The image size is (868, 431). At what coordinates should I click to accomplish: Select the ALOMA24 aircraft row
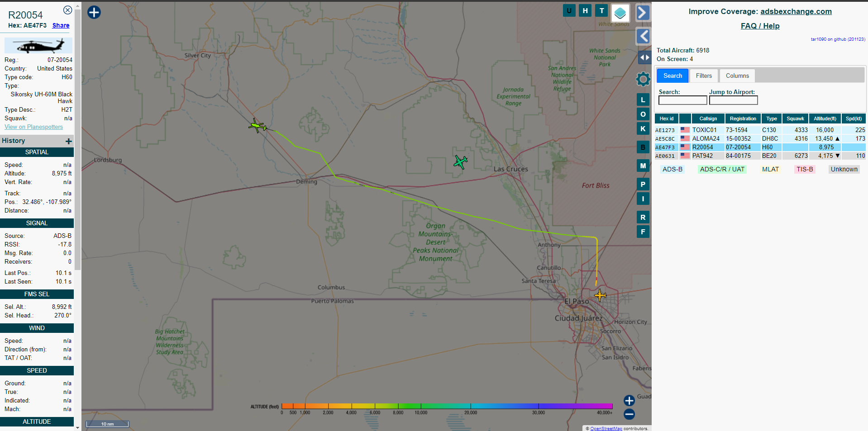coord(760,139)
